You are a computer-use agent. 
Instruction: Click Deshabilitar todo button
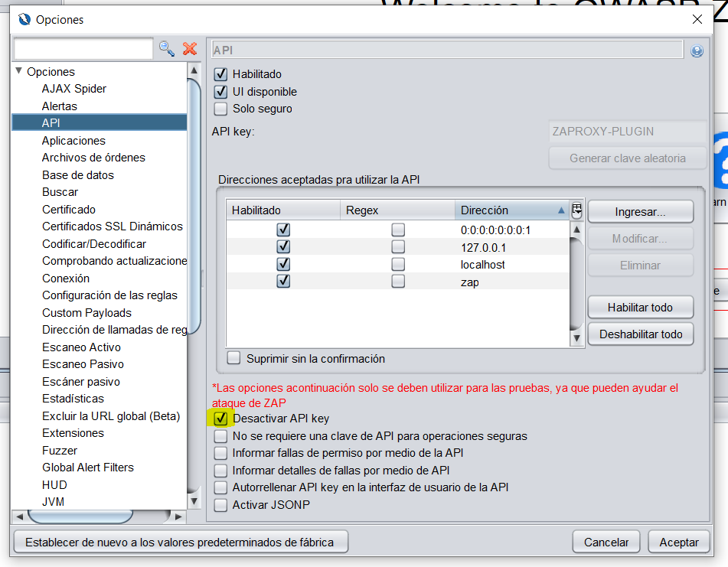tap(640, 334)
